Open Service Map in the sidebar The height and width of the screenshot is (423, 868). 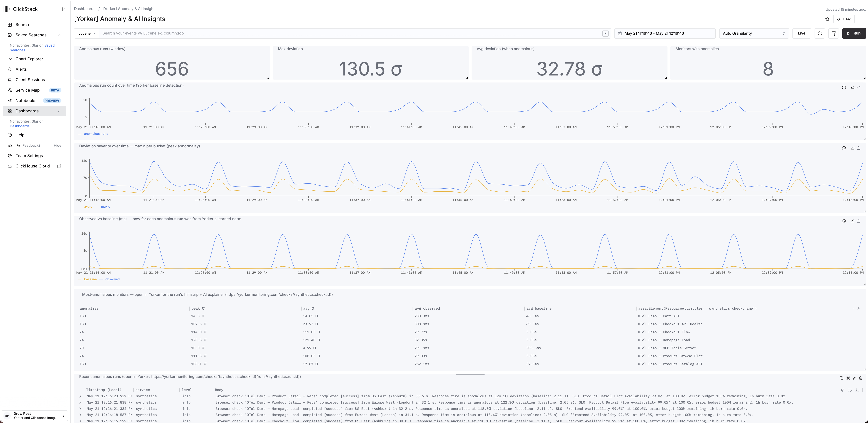pos(34,90)
